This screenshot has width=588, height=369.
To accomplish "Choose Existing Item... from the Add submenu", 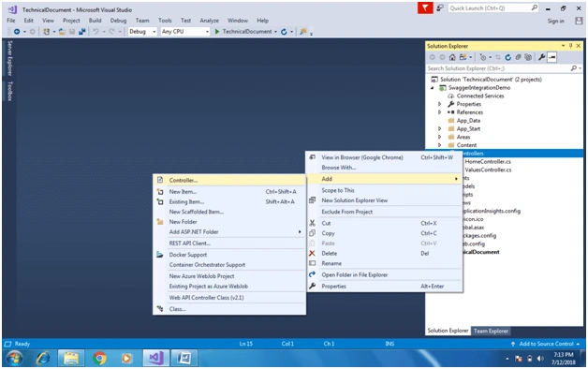I will pyautogui.click(x=229, y=201).
